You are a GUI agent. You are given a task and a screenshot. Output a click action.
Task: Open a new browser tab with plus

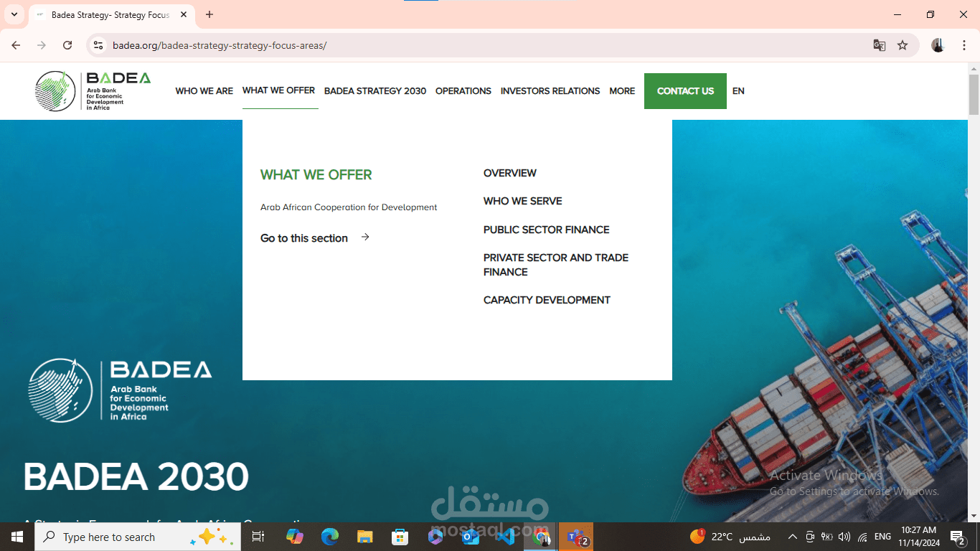pos(209,14)
